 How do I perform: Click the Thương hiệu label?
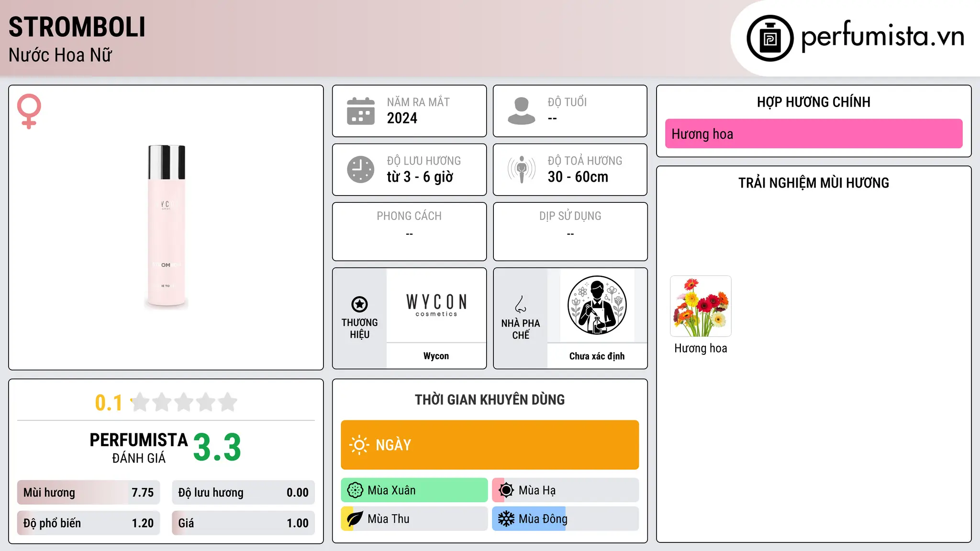[x=359, y=328]
